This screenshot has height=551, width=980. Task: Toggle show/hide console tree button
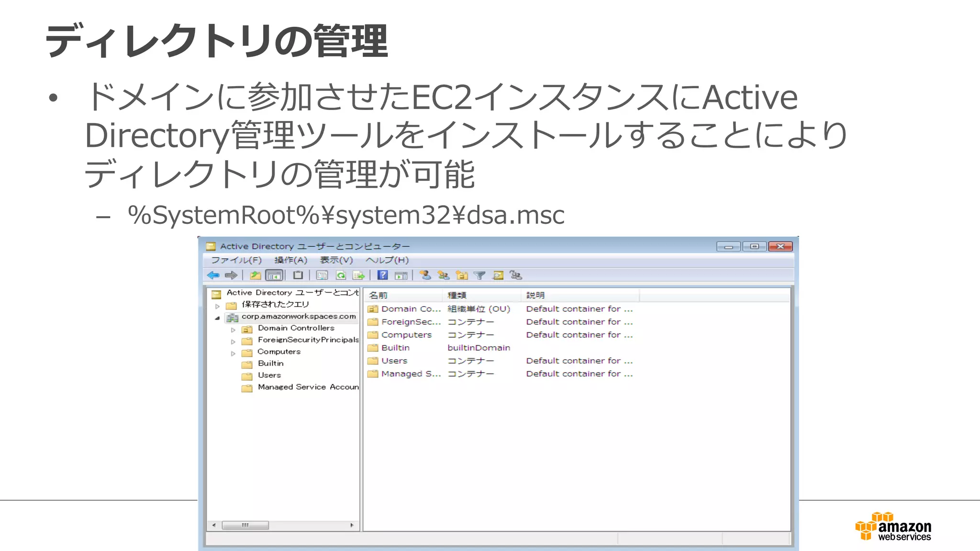tap(274, 275)
